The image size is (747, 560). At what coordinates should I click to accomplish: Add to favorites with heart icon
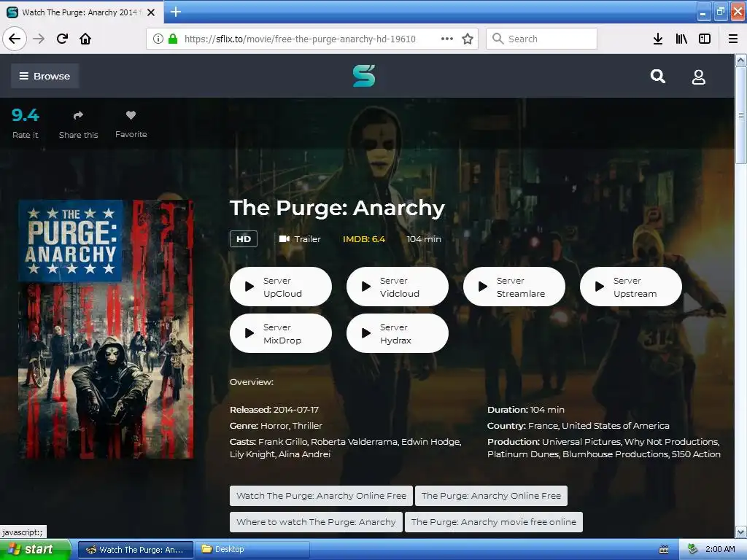[131, 114]
